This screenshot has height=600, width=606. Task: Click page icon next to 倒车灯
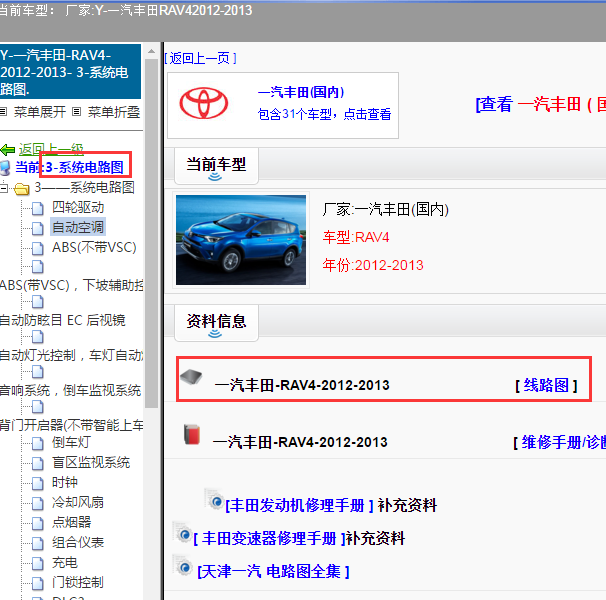click(x=37, y=443)
